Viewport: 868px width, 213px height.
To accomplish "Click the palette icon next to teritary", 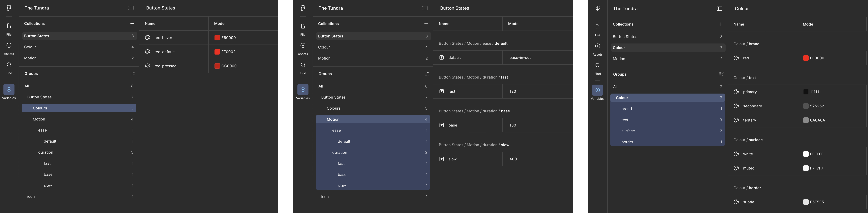I will (736, 120).
